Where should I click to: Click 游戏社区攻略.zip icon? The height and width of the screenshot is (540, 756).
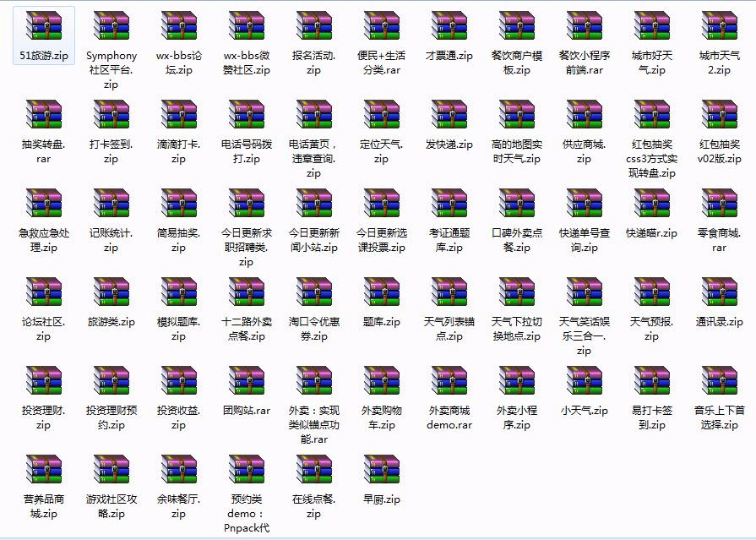(x=111, y=470)
